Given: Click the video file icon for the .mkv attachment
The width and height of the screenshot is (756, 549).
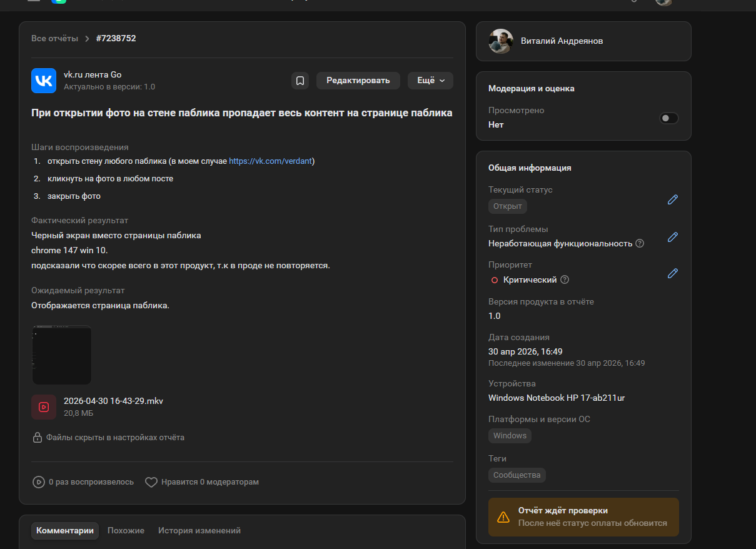Looking at the screenshot, I should click(x=44, y=407).
